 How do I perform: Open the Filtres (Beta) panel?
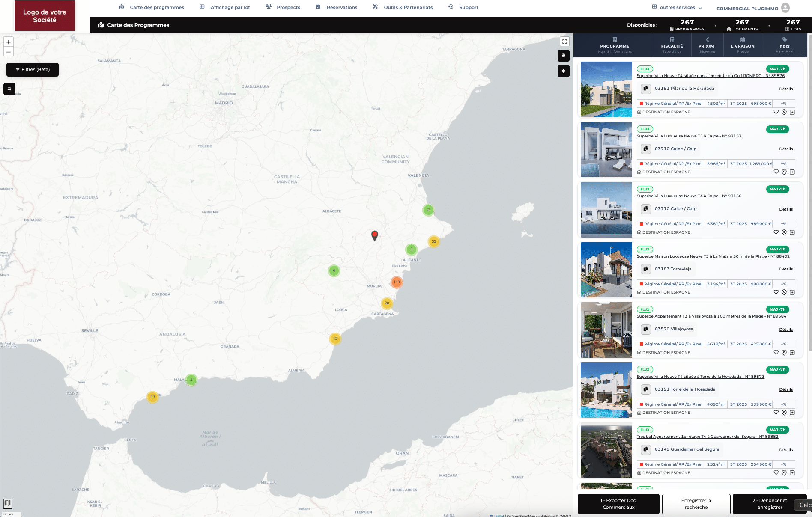(x=33, y=69)
